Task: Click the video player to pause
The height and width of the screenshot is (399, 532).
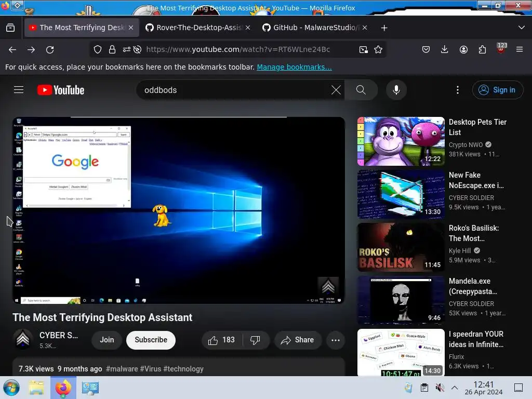Action: (x=179, y=210)
